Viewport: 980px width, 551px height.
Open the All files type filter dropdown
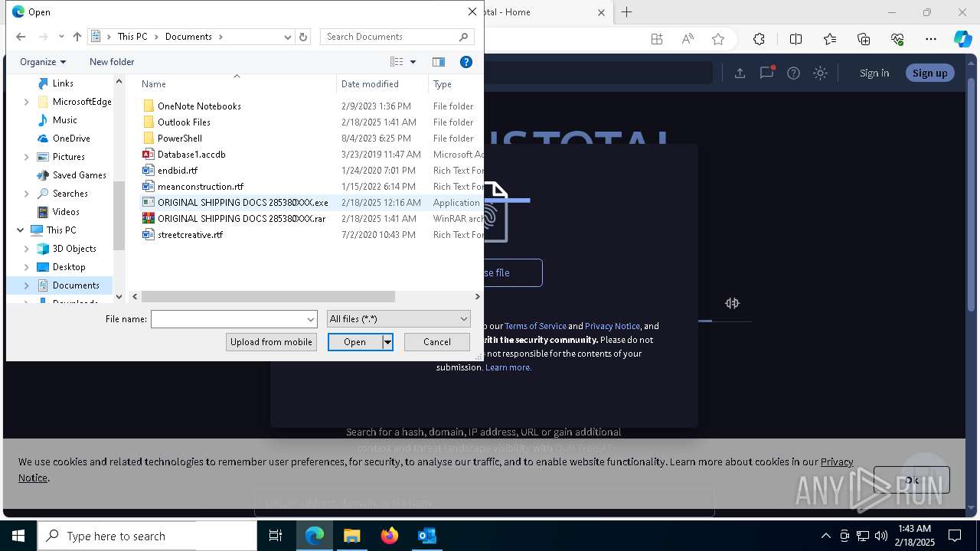(398, 319)
